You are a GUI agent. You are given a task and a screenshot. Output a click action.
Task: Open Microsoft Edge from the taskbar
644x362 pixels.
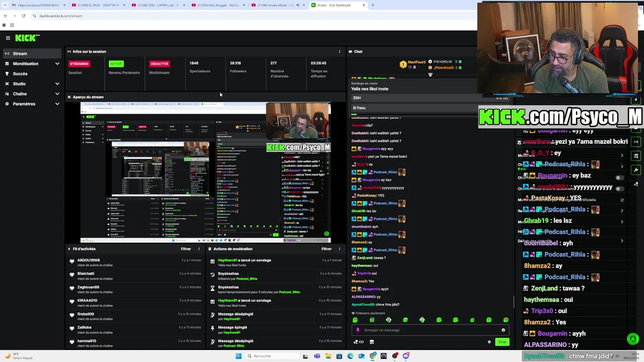(x=350, y=356)
